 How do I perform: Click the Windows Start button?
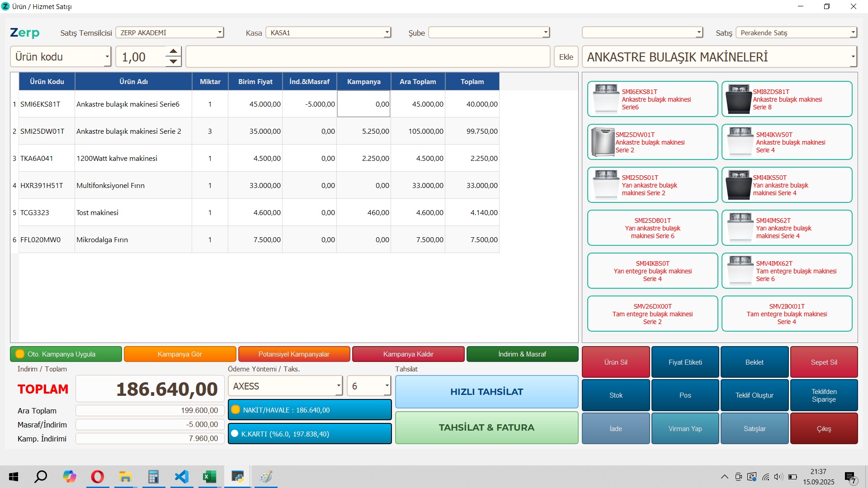click(x=14, y=477)
